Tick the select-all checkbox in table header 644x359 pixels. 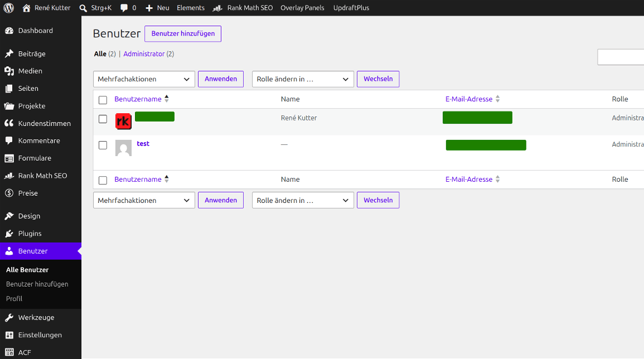pyautogui.click(x=103, y=100)
